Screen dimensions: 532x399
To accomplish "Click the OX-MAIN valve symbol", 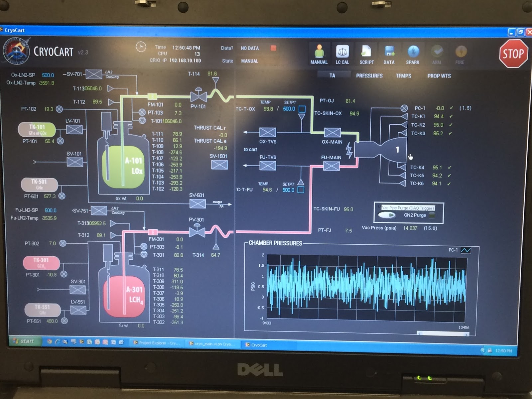I will (x=332, y=133).
